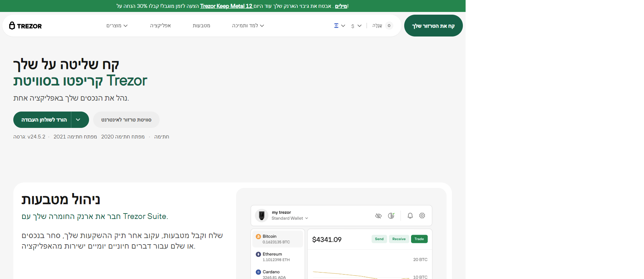Click the ניהול מטבעות heading
The height and width of the screenshot is (279, 644).
(61, 200)
